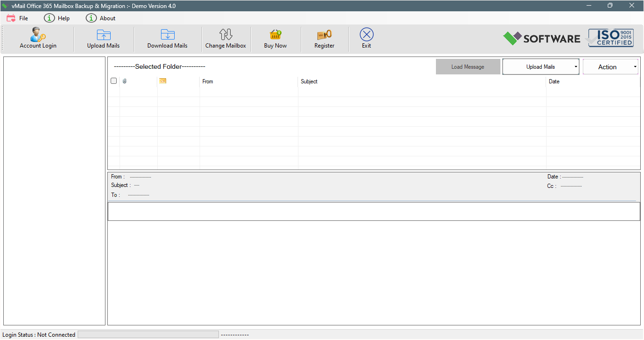
Task: Click the Selected Folder heading text
Action: coord(160,67)
